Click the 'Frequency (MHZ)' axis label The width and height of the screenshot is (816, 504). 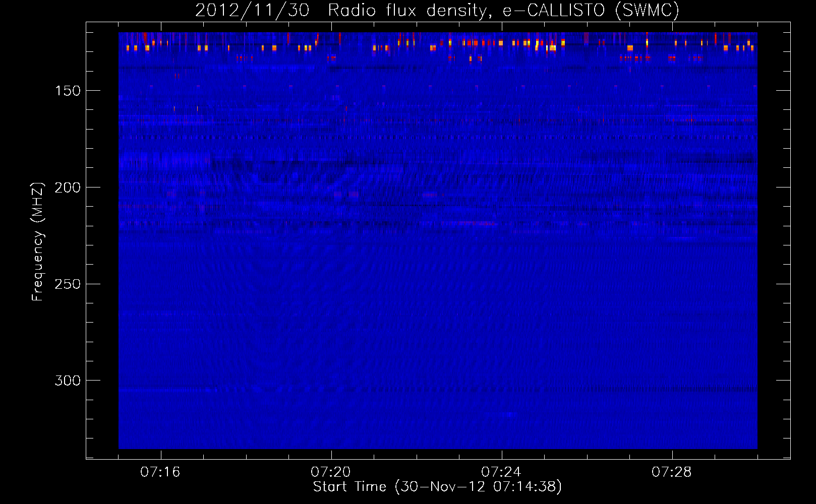click(x=38, y=241)
